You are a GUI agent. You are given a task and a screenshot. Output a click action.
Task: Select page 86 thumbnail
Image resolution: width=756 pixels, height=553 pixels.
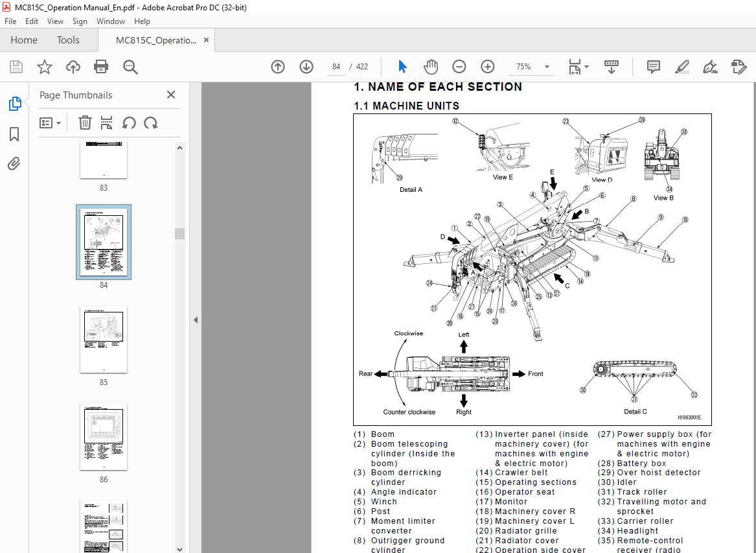[x=104, y=437]
